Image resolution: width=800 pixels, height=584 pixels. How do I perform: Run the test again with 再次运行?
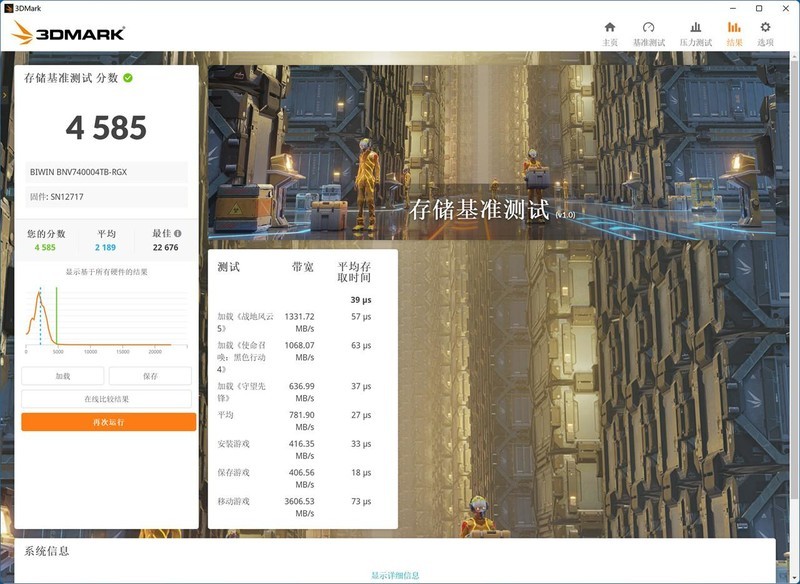(x=110, y=423)
